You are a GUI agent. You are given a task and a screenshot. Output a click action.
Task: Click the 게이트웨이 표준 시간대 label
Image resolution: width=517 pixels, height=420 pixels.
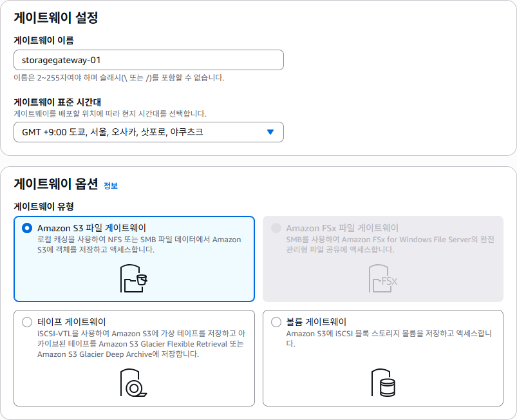(x=57, y=102)
